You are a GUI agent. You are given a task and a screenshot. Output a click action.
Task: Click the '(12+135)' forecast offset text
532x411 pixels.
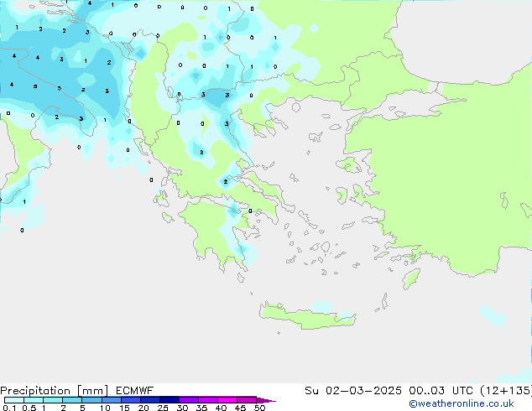coord(506,391)
